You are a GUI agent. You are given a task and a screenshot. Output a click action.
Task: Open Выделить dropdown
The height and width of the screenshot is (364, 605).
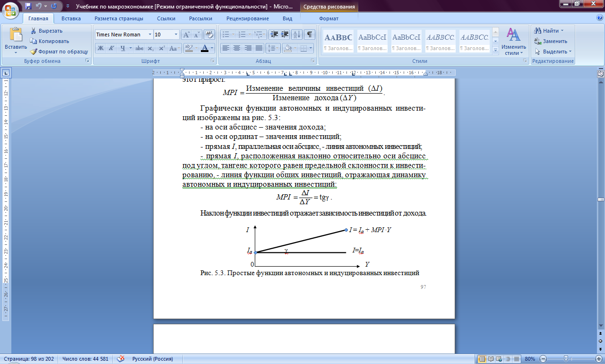553,52
